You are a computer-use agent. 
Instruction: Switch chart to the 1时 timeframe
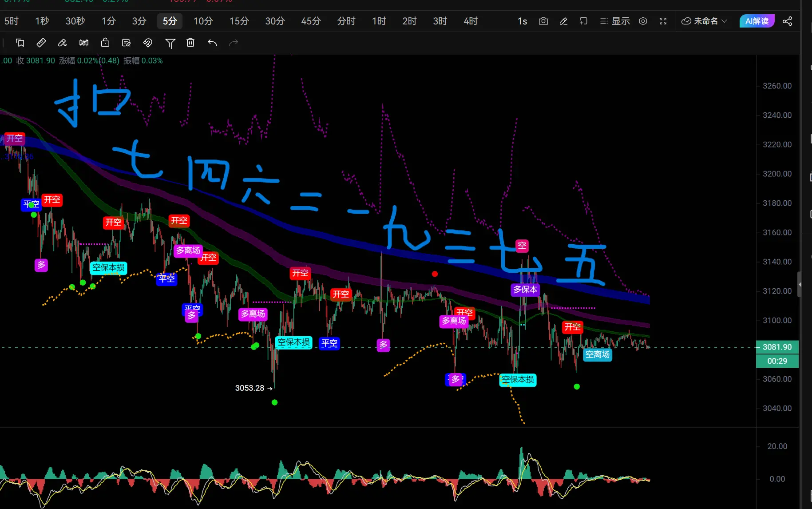(x=379, y=21)
